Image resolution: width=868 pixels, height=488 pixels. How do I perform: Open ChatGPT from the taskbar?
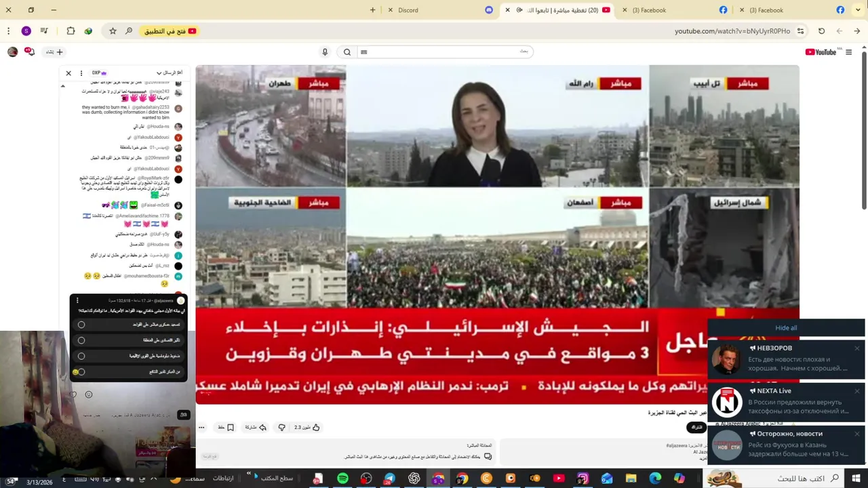tap(414, 479)
